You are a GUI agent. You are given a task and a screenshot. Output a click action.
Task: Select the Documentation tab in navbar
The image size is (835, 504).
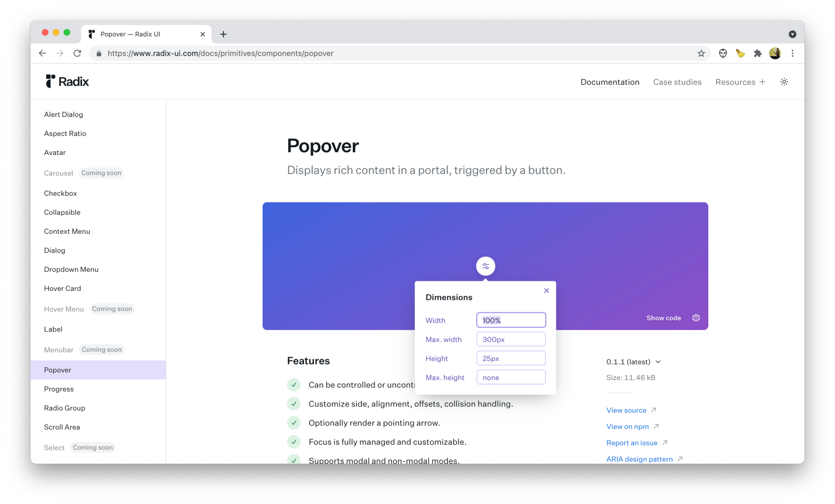click(x=610, y=82)
